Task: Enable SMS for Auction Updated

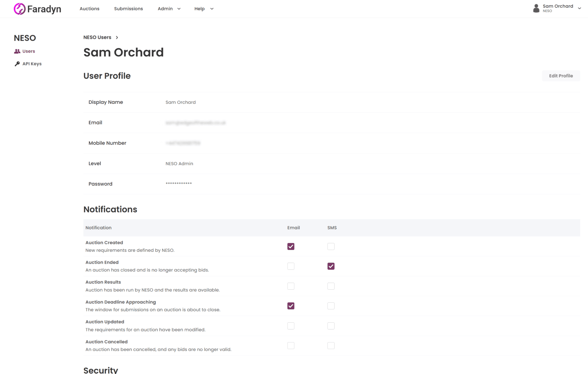Action: [x=331, y=326]
